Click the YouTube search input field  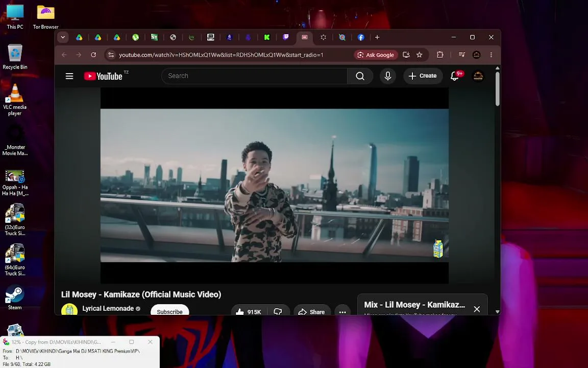click(254, 76)
